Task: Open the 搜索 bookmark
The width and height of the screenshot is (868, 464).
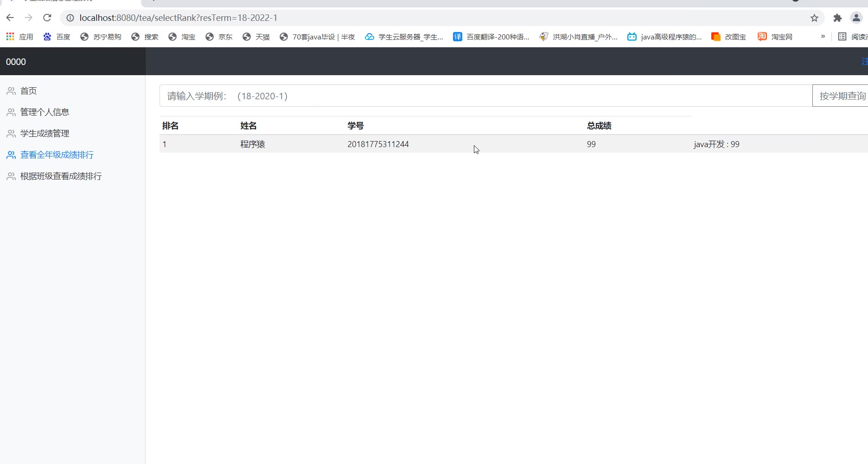Action: 145,37
